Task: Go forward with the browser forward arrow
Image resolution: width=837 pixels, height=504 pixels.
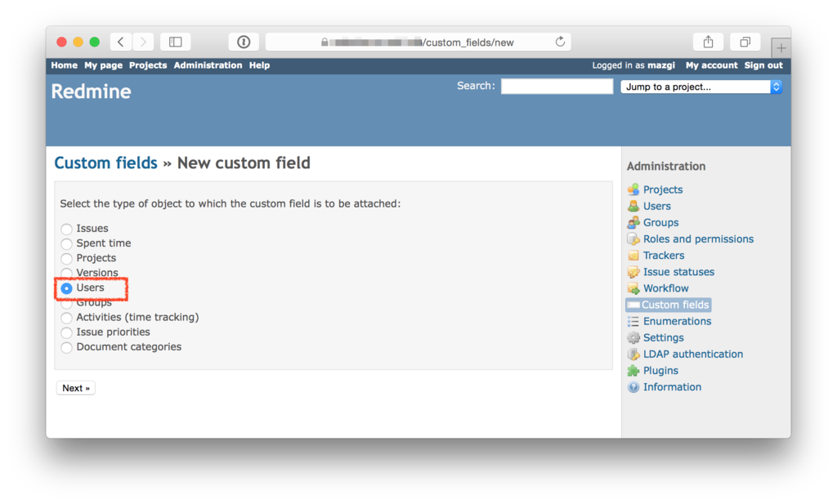Action: coord(143,42)
